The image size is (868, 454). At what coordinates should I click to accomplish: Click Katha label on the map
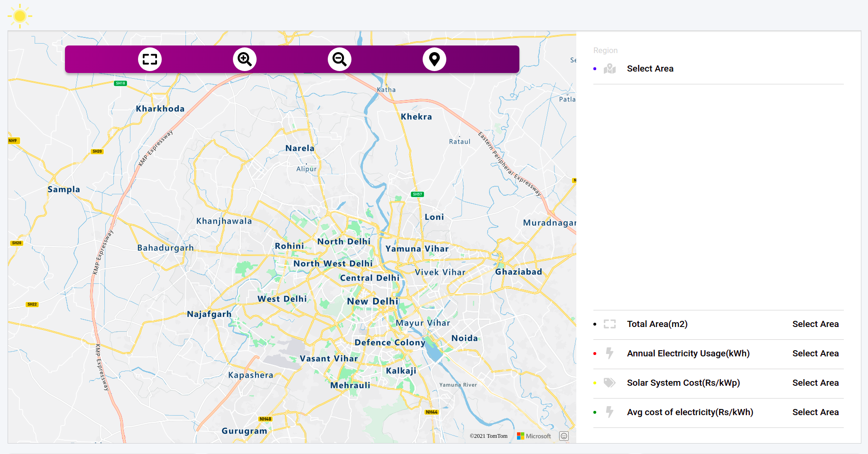(x=386, y=90)
